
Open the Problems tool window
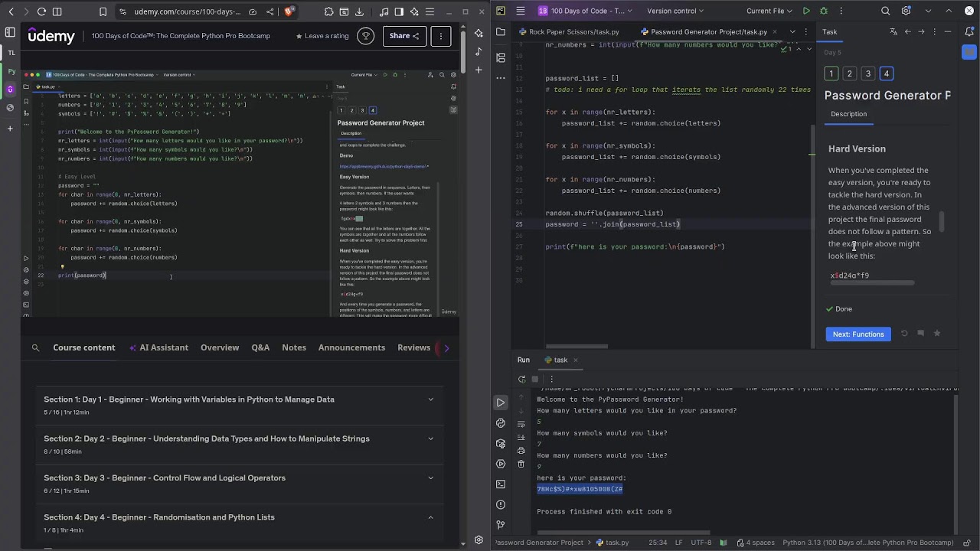501,504
